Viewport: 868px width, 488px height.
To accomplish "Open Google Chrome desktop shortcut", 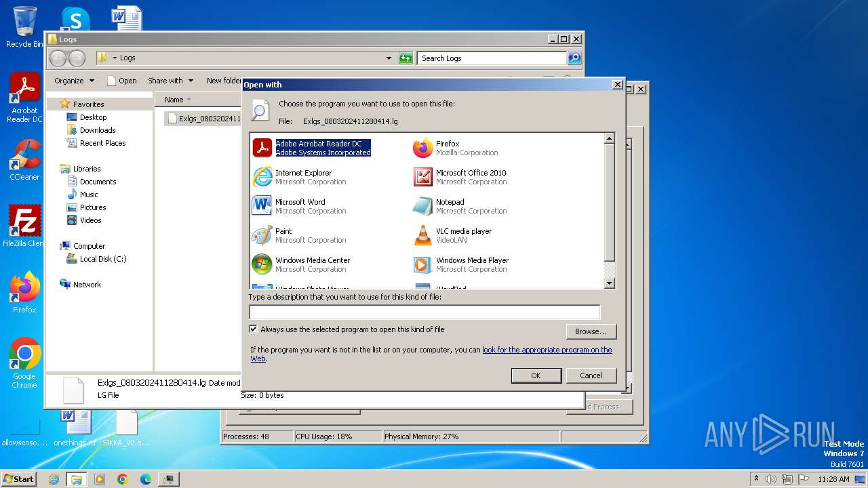I will [x=24, y=363].
